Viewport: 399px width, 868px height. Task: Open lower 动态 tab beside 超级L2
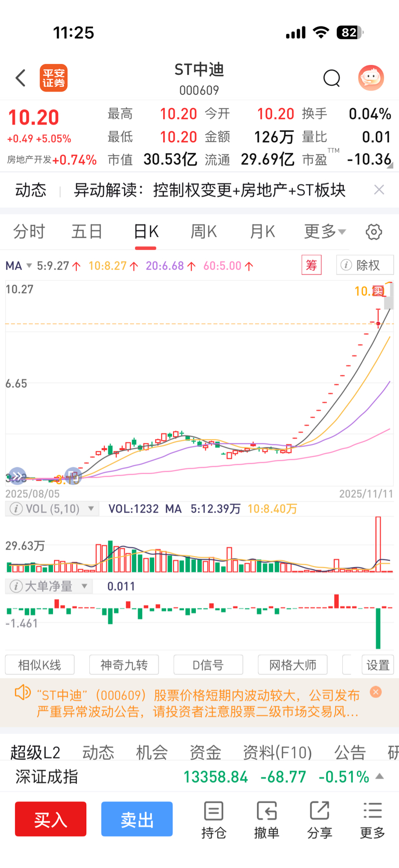click(98, 752)
